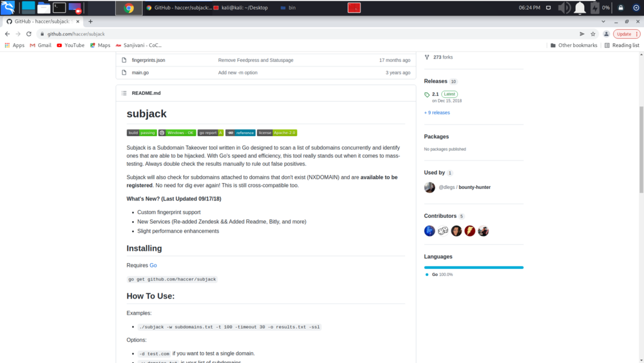Viewport: 644px width, 363px height.
Task: Bookmark this page with the star icon
Action: click(593, 34)
